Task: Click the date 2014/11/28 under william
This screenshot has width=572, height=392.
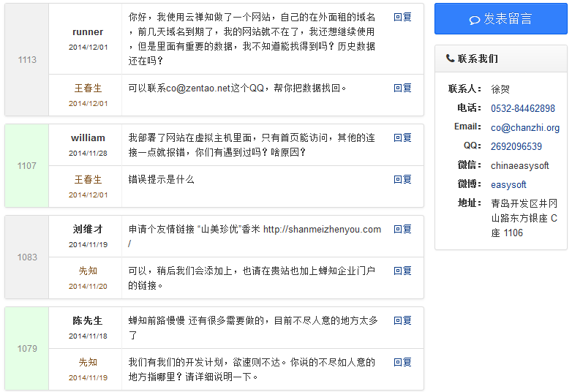Action: pos(88,153)
